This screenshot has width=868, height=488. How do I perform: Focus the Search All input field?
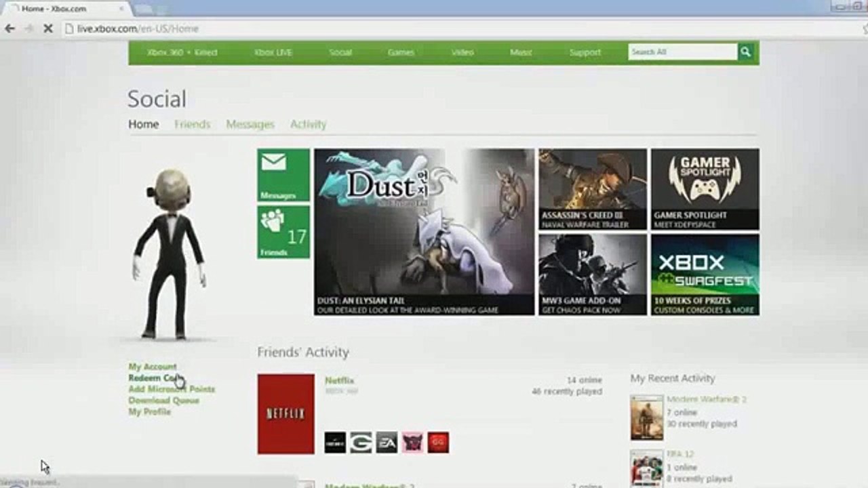coord(683,52)
